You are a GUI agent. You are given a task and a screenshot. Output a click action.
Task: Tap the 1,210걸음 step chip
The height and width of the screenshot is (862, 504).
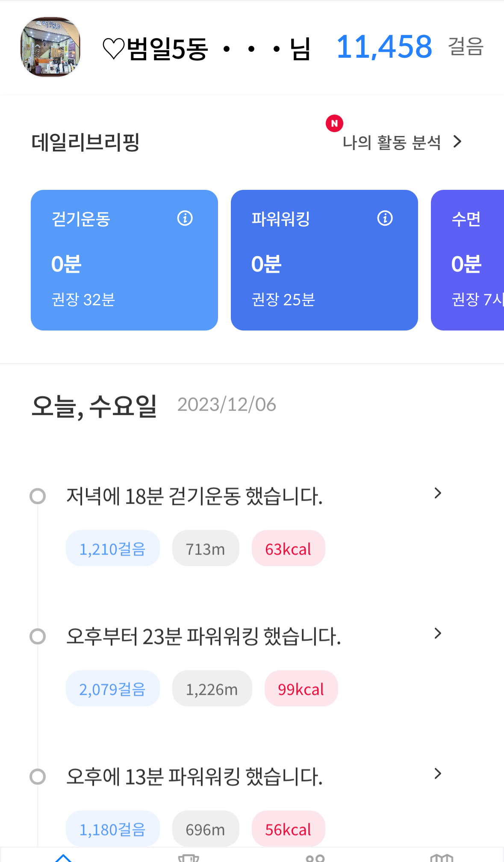(112, 549)
